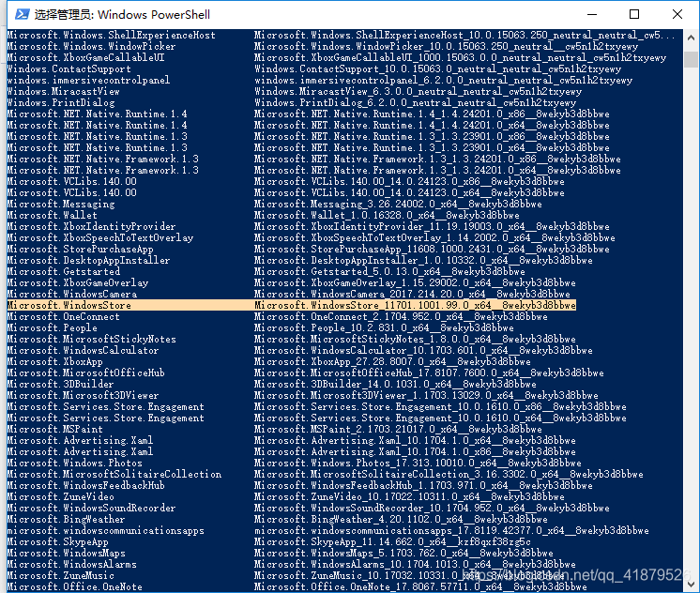This screenshot has height=593, width=700.
Task: Click the Microsoft.BingWeather_4.20.1102.0_x64 full name
Action: tap(401, 519)
